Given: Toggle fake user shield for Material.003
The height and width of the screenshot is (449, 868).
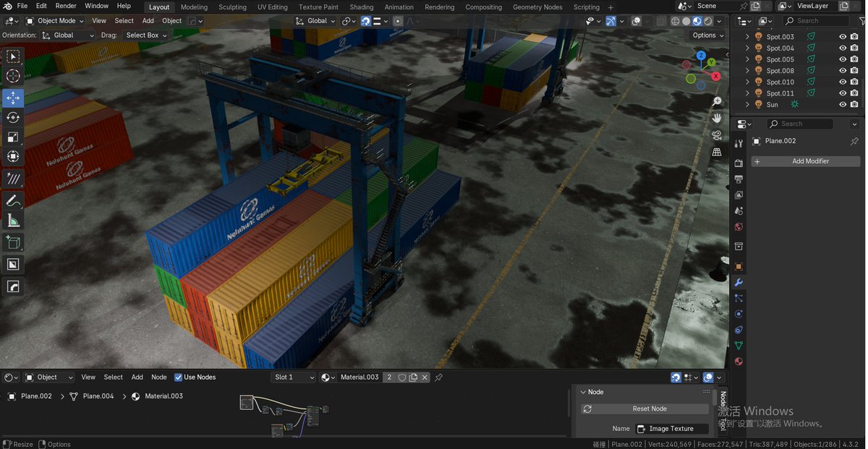Looking at the screenshot, I should pos(402,377).
